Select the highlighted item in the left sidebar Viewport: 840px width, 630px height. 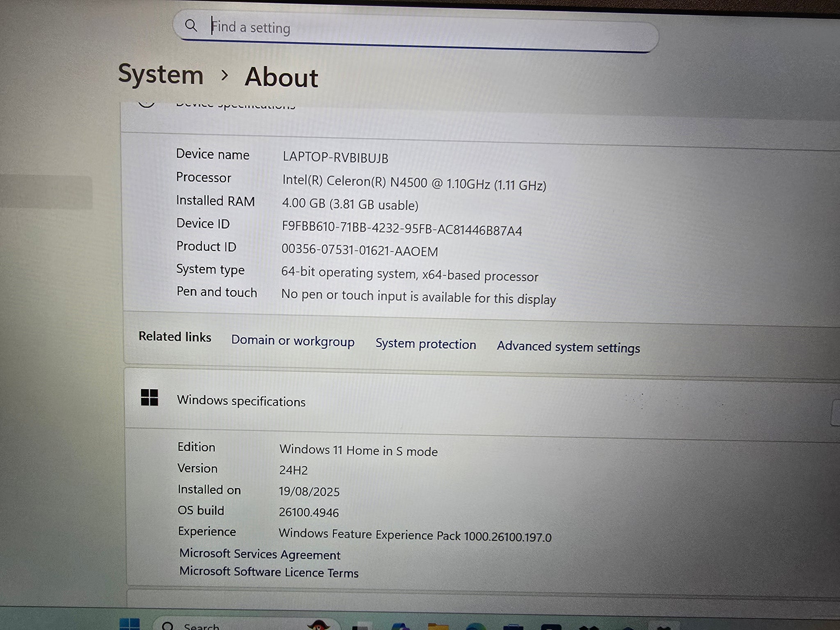(45, 193)
